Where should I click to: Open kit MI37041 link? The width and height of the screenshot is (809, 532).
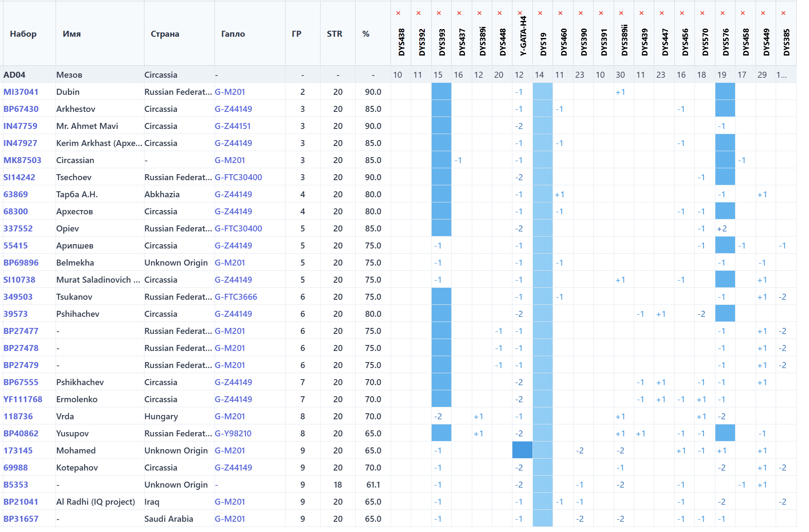point(21,92)
